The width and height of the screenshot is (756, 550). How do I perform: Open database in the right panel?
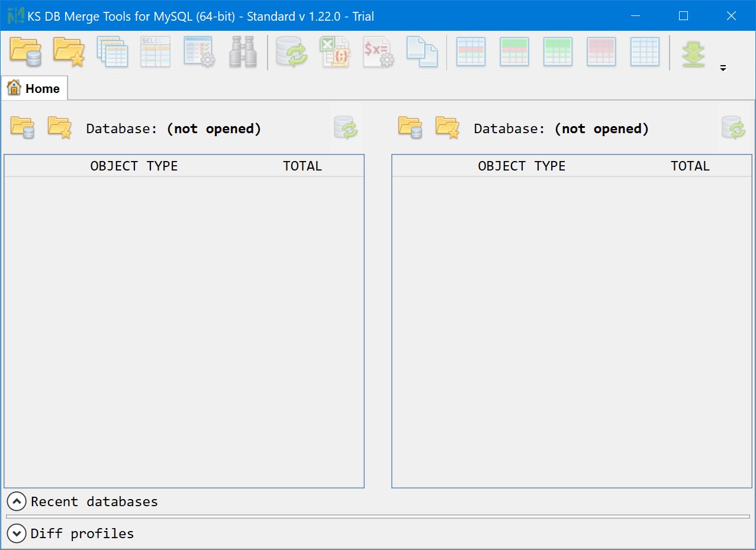(x=410, y=127)
